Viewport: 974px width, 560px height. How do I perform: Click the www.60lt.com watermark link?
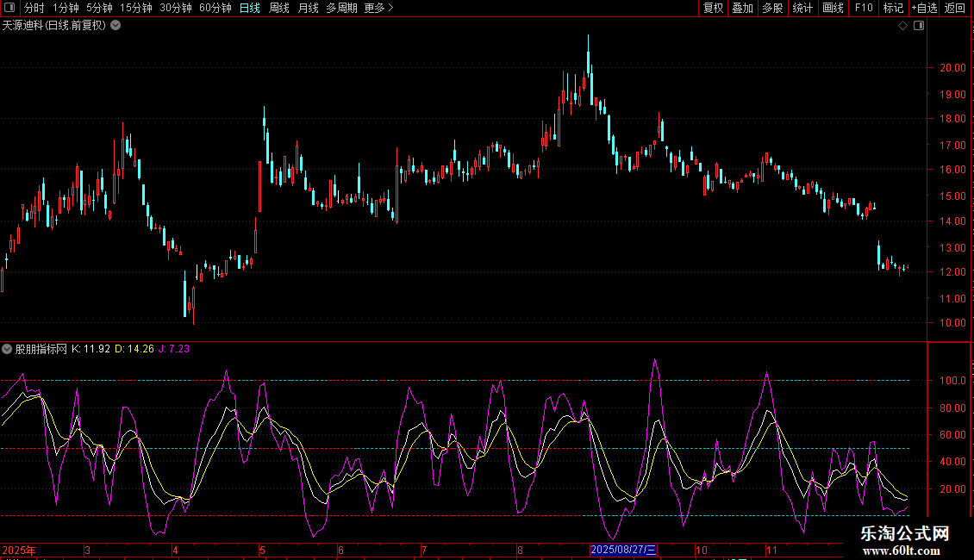click(905, 550)
